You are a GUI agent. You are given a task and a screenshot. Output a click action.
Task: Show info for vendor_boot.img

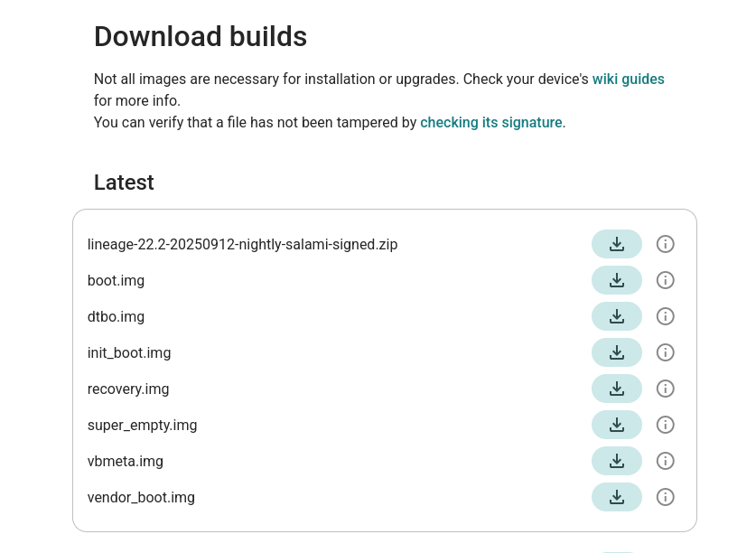(x=666, y=498)
